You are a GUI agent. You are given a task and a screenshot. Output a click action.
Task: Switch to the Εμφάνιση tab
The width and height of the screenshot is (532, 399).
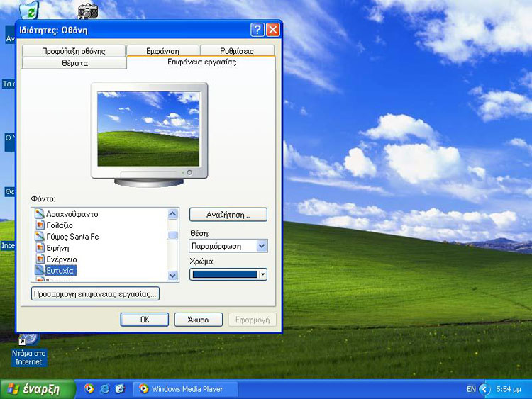[162, 51]
